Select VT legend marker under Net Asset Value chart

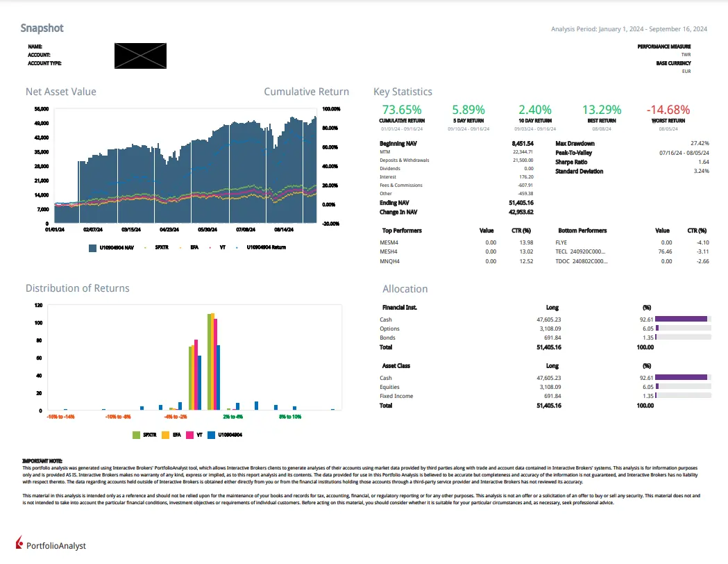pyautogui.click(x=210, y=247)
